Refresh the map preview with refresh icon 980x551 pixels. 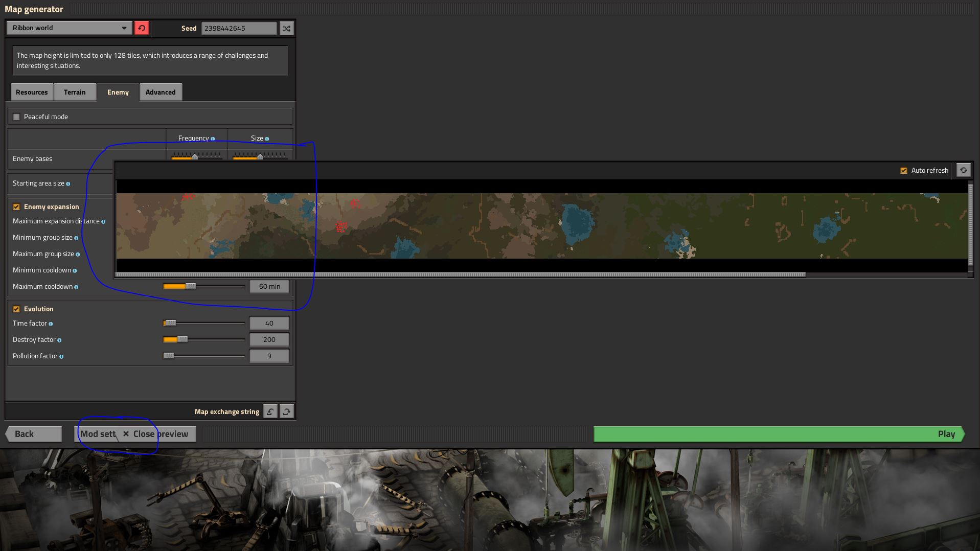(963, 170)
